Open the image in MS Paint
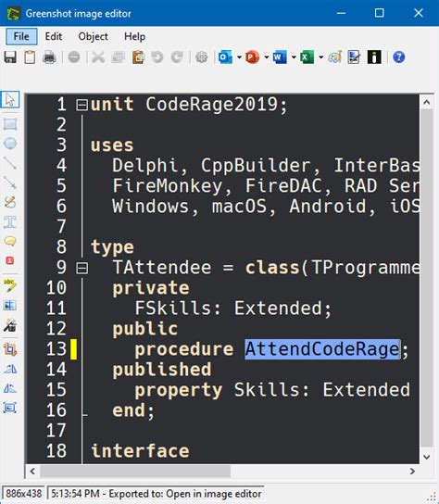The width and height of the screenshot is (439, 504). point(335,57)
